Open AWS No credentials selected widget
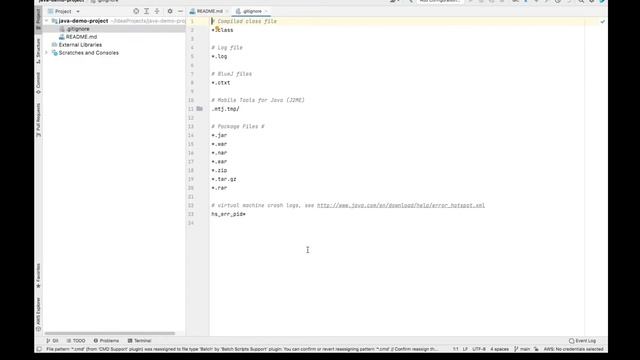Viewport: 640px width, 360px height. click(573, 349)
